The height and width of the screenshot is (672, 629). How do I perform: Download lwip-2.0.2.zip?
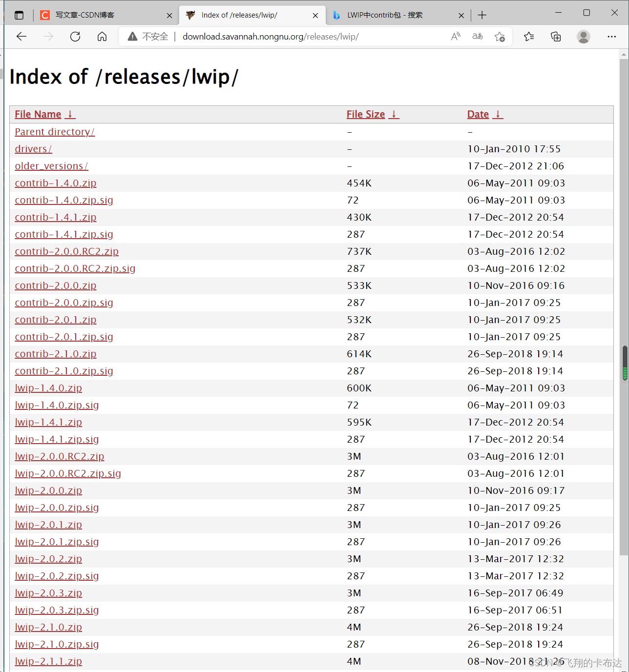pos(48,559)
